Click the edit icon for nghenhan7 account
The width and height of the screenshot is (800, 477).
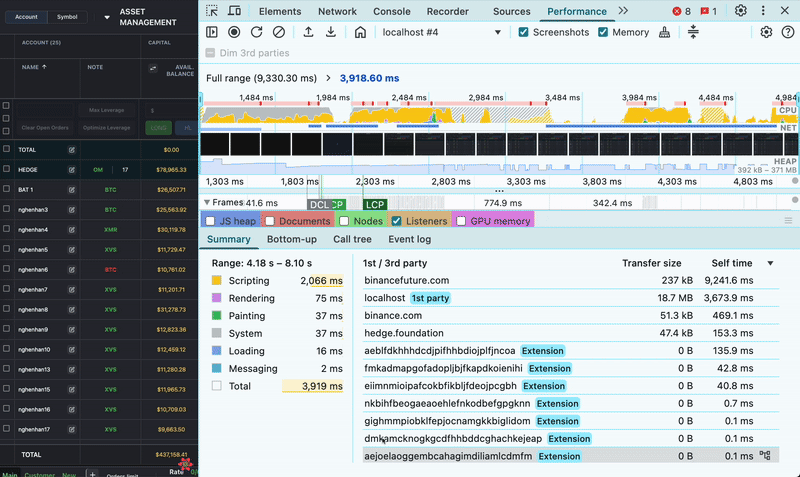tap(71, 290)
